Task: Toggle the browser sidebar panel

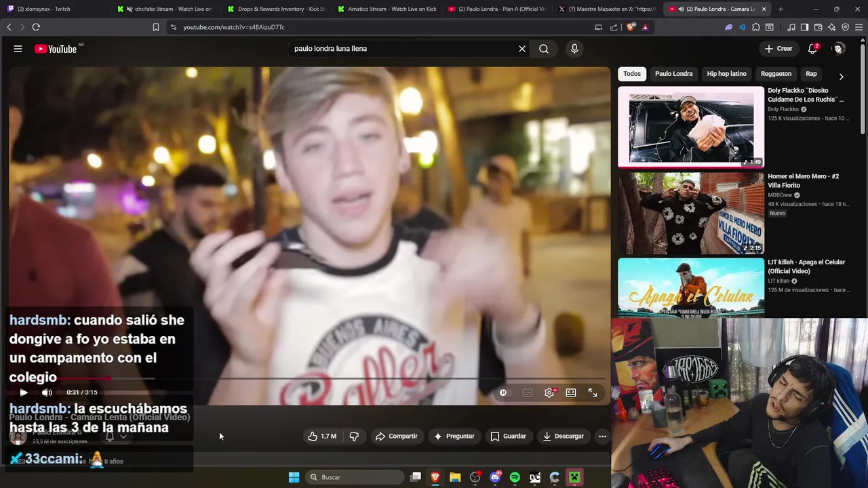Action: 804,27
